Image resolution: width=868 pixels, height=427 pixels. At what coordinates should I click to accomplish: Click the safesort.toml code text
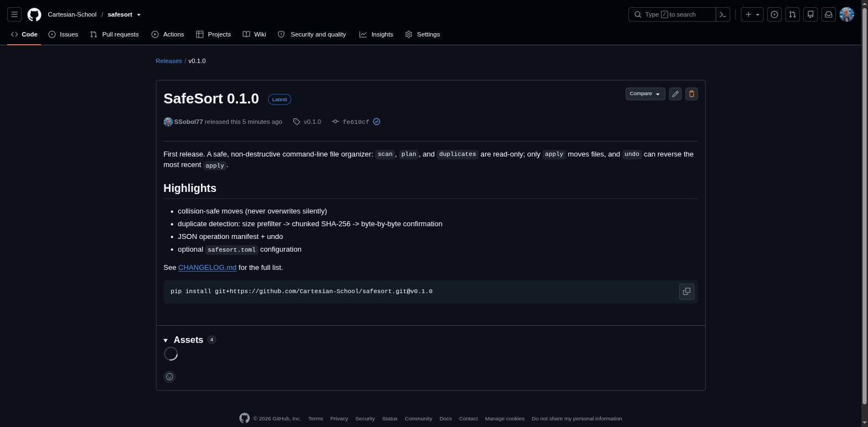click(231, 249)
